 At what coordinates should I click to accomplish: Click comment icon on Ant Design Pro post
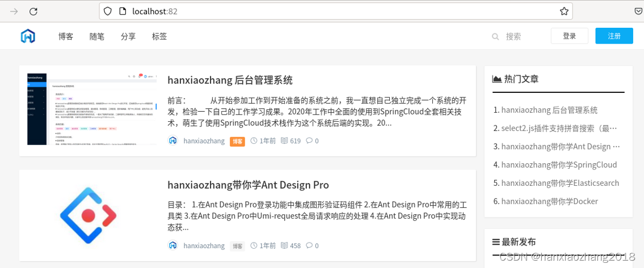(309, 245)
